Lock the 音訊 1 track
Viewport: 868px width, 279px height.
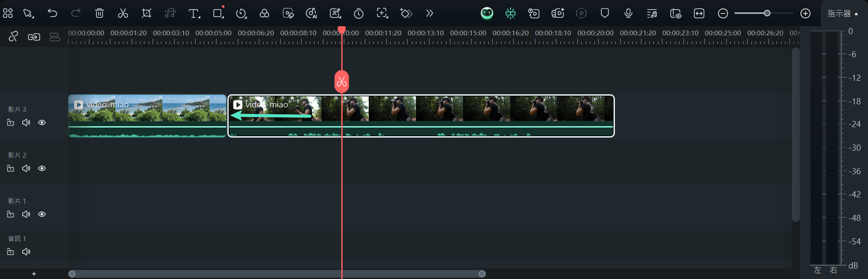click(x=10, y=252)
